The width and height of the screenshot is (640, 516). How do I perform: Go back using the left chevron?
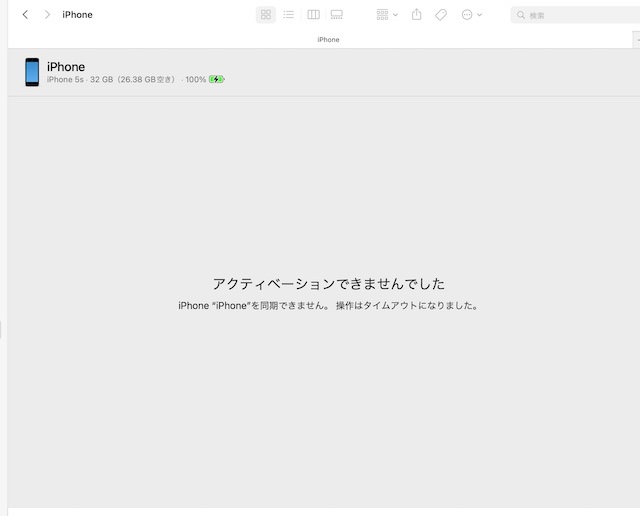coord(25,15)
